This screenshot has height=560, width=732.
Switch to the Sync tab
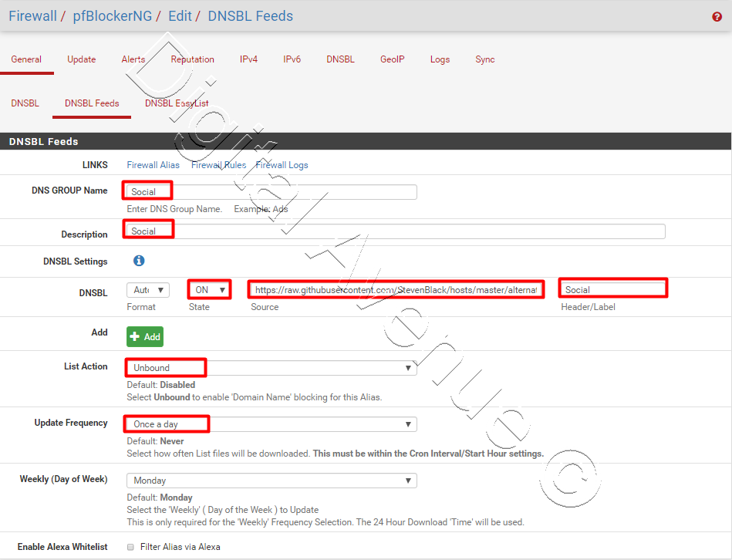pyautogui.click(x=484, y=59)
